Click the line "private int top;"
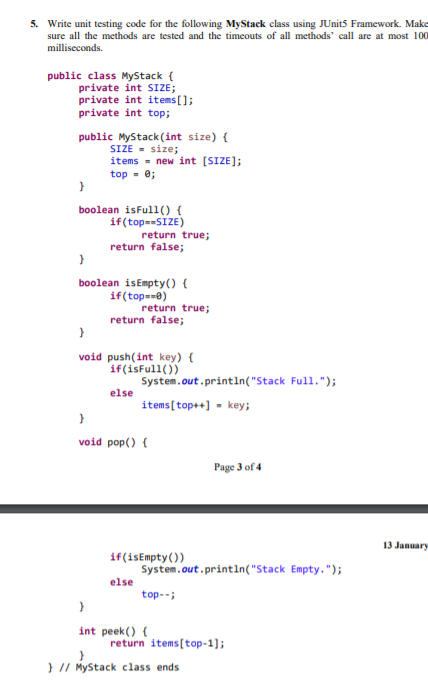Viewport: 428px width, 697px height. pyautogui.click(x=124, y=113)
